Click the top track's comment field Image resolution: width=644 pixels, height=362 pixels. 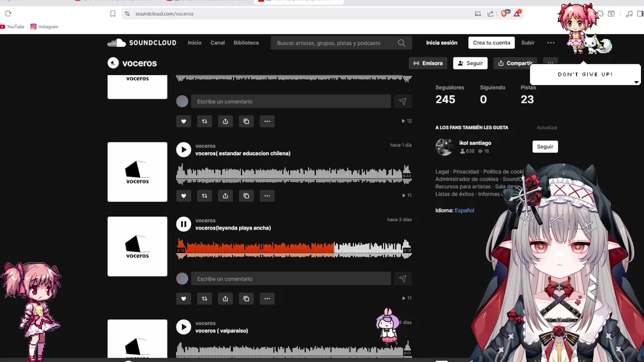pos(291,102)
